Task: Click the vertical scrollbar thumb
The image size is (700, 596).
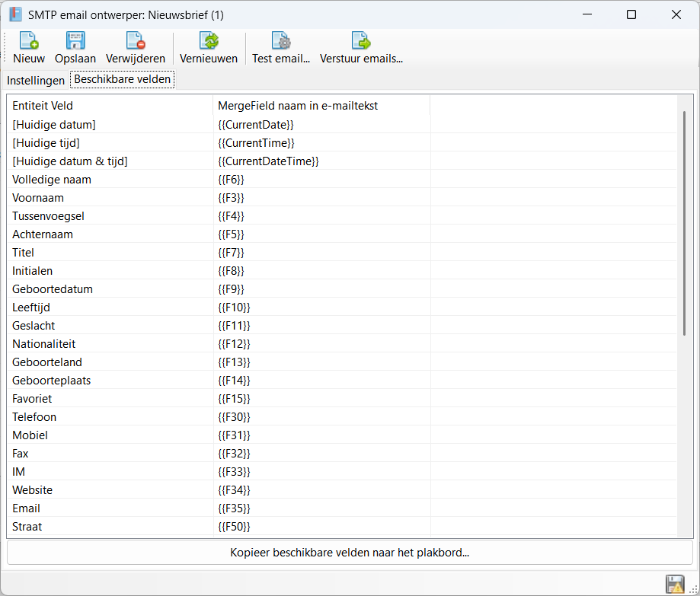Action: (x=684, y=222)
